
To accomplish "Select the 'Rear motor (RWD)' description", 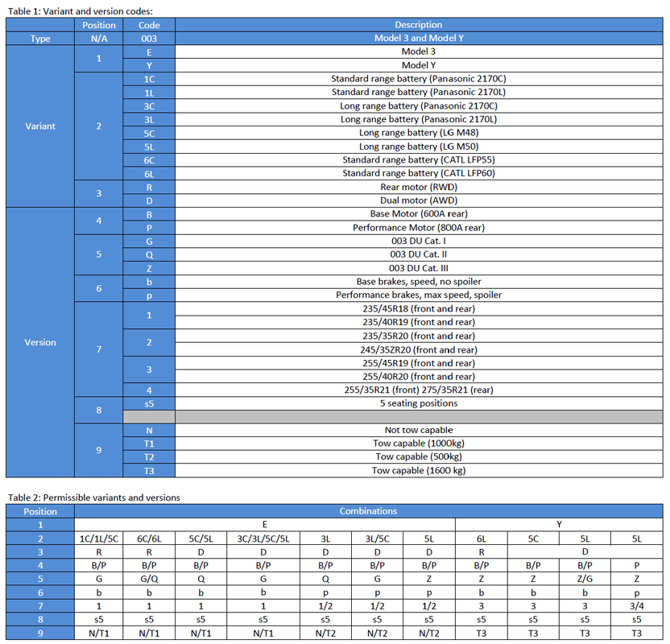I will (x=419, y=187).
